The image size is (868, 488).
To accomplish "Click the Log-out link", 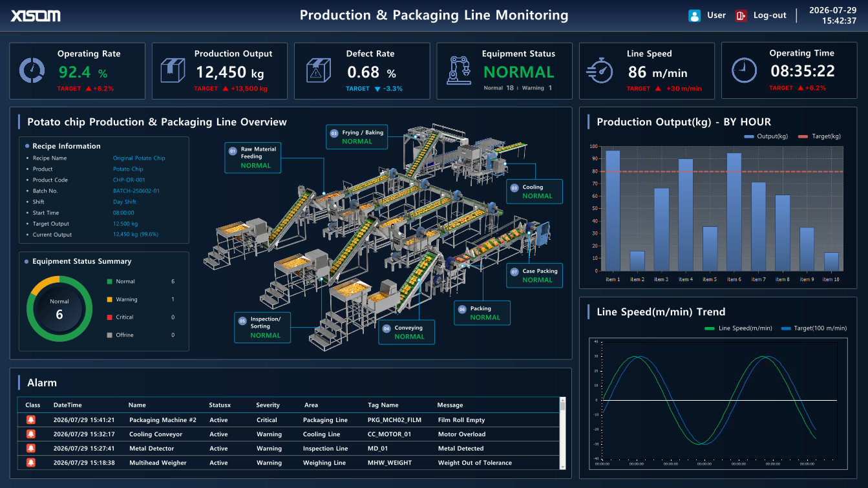I will (770, 16).
